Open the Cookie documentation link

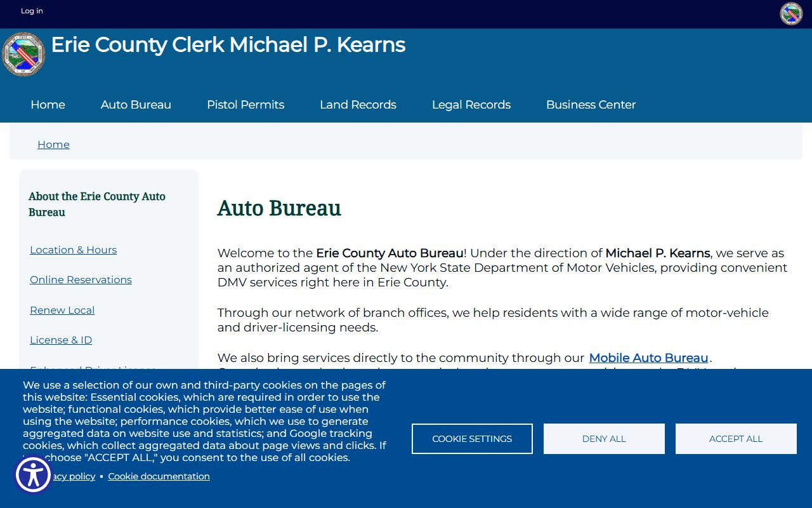pyautogui.click(x=159, y=476)
